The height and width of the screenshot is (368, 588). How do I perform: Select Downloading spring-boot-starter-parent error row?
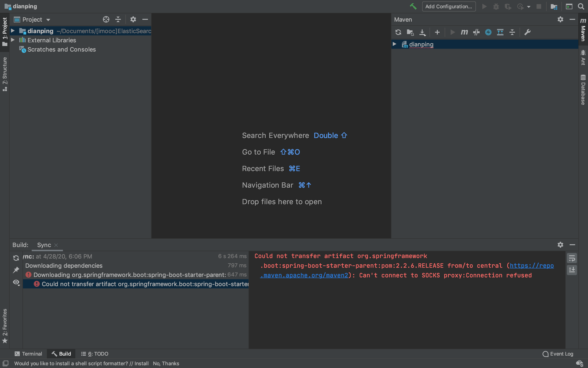tap(136, 275)
